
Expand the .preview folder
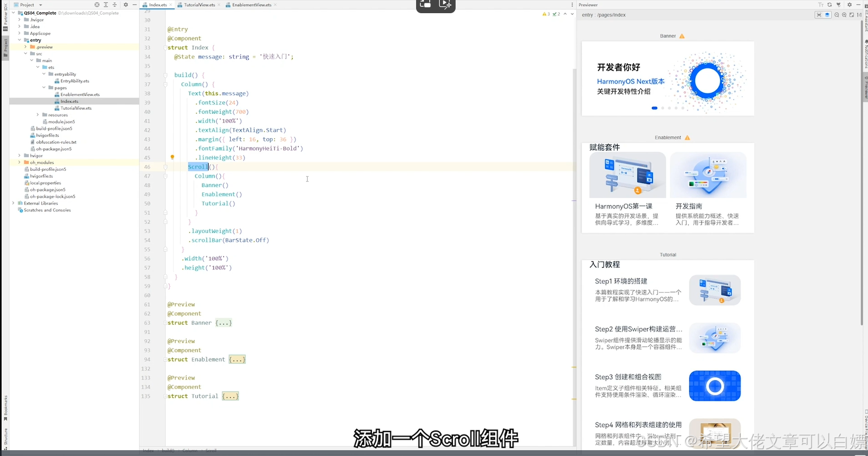(25, 47)
